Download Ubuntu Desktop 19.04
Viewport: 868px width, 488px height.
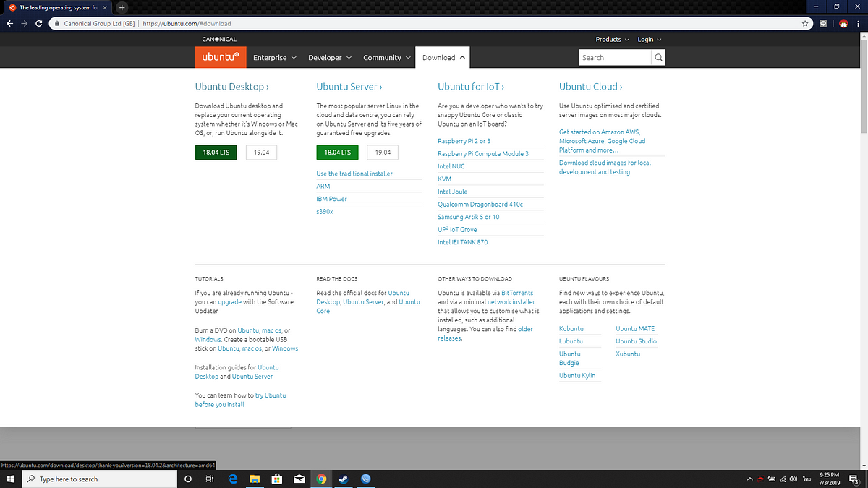pyautogui.click(x=262, y=152)
